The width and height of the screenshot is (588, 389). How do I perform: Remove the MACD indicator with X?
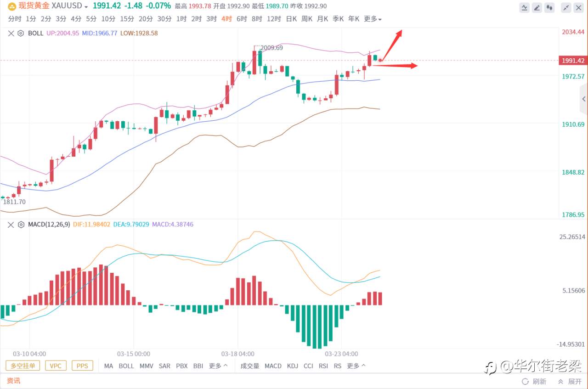coord(11,224)
